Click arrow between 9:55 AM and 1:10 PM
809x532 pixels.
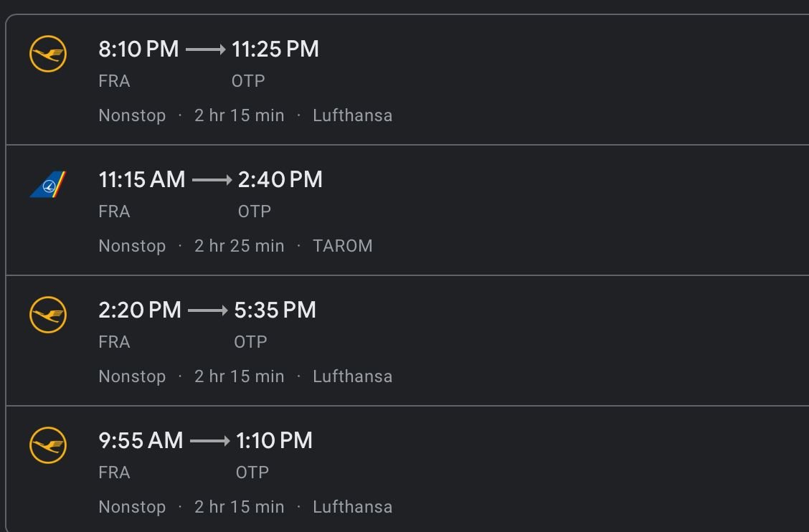[210, 441]
